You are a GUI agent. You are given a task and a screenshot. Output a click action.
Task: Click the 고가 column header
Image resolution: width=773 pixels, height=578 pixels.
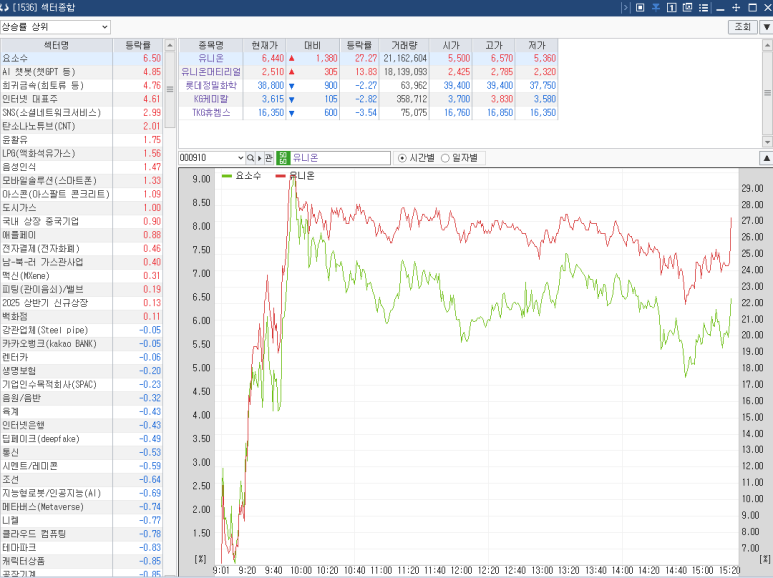pyautogui.click(x=493, y=45)
